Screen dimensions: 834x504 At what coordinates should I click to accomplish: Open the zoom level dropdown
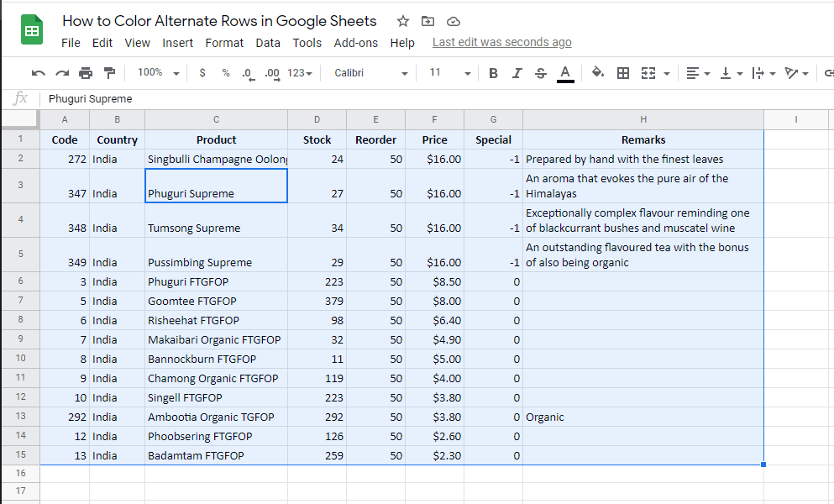pyautogui.click(x=156, y=72)
